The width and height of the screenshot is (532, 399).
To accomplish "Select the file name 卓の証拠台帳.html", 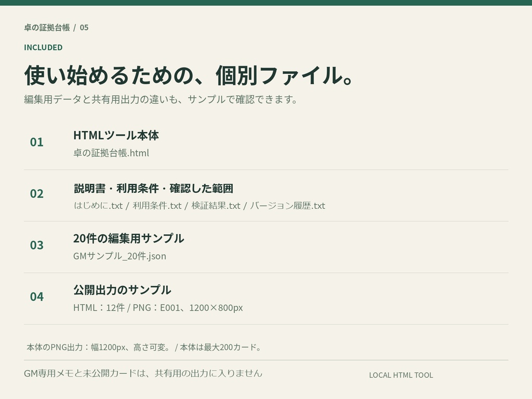I will coord(111,153).
